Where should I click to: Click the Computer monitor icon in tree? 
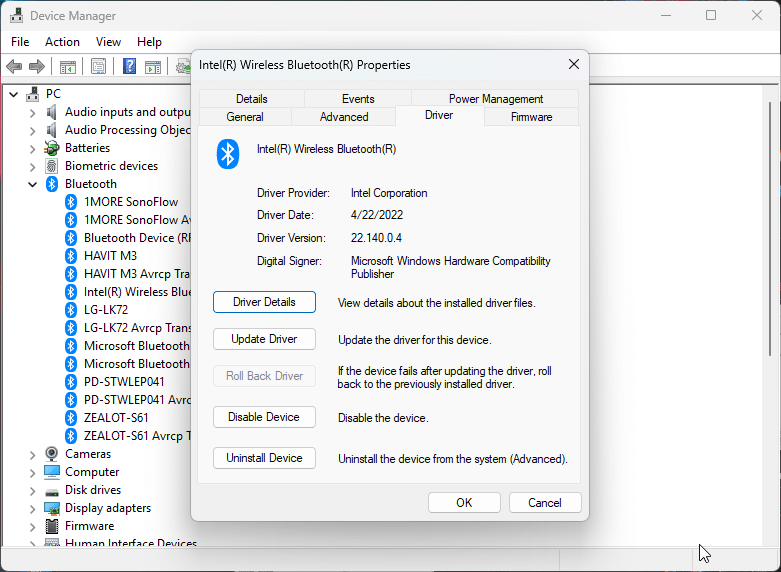click(x=52, y=472)
